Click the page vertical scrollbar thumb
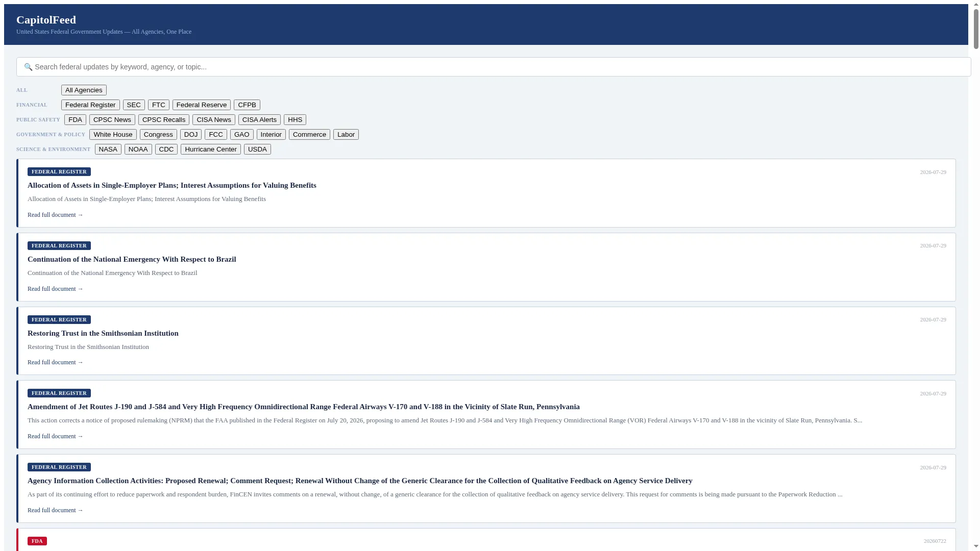The height and width of the screenshot is (551, 980). click(x=976, y=29)
